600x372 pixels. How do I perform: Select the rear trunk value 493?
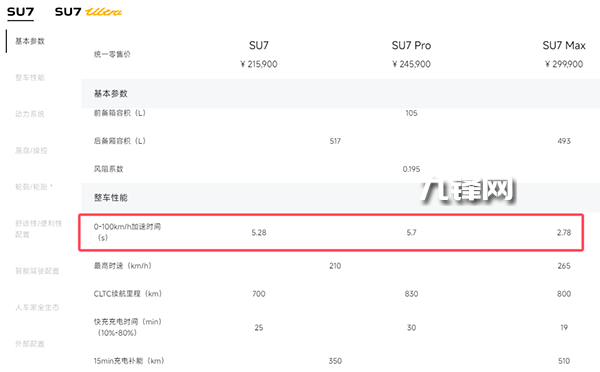[564, 141]
